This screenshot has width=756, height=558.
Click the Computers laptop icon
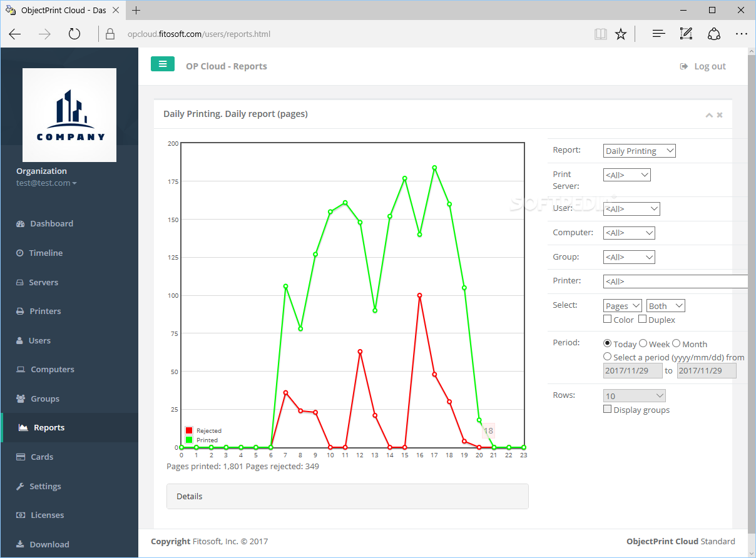coord(20,369)
